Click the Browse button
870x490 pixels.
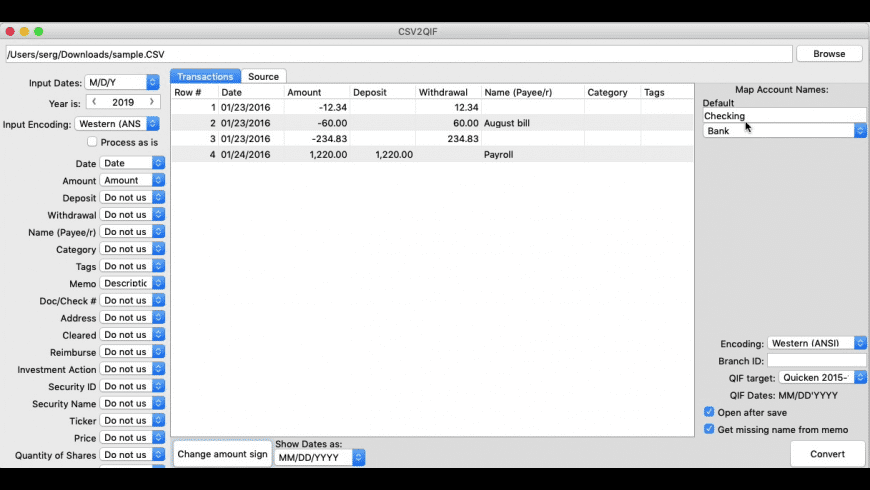(x=829, y=54)
